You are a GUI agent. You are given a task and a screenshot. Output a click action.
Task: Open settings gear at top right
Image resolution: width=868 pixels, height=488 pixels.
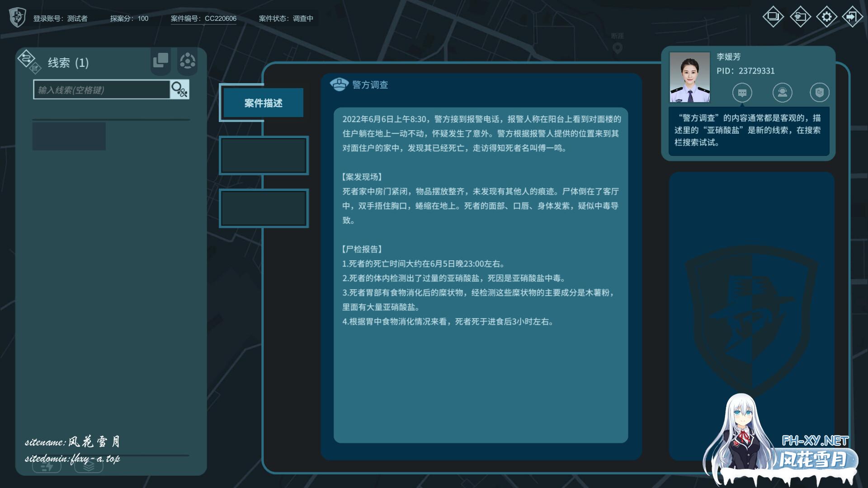point(826,17)
